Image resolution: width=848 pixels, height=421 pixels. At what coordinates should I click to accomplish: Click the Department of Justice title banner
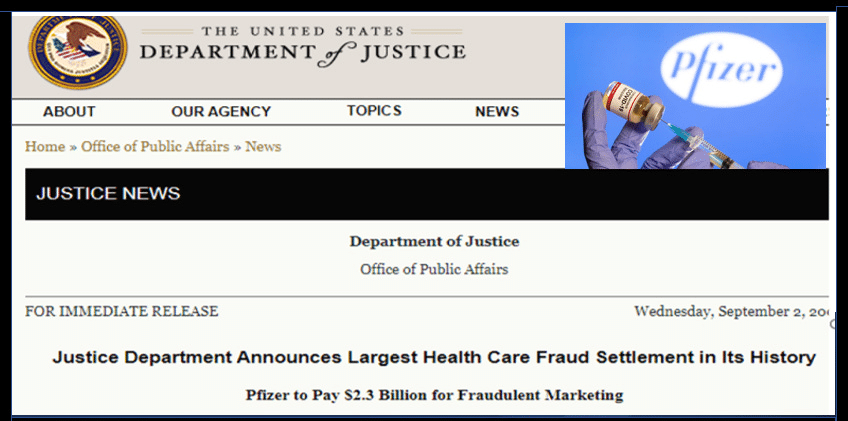click(x=303, y=47)
